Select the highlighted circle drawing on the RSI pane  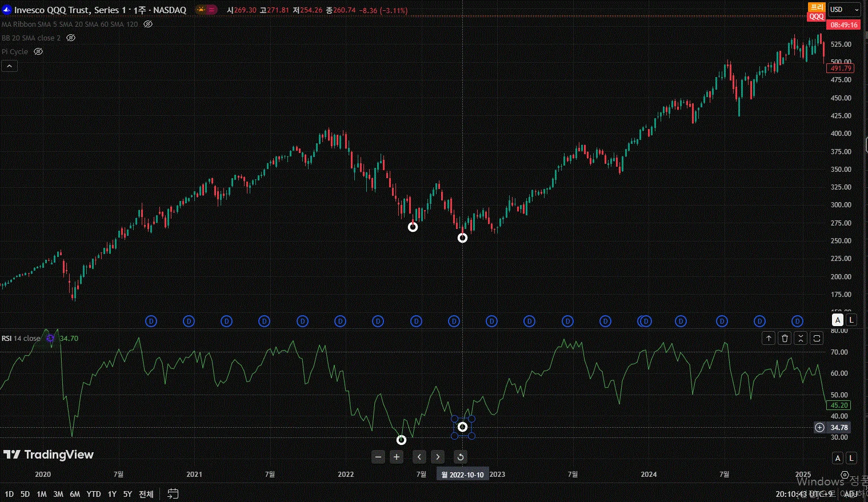[x=463, y=427]
